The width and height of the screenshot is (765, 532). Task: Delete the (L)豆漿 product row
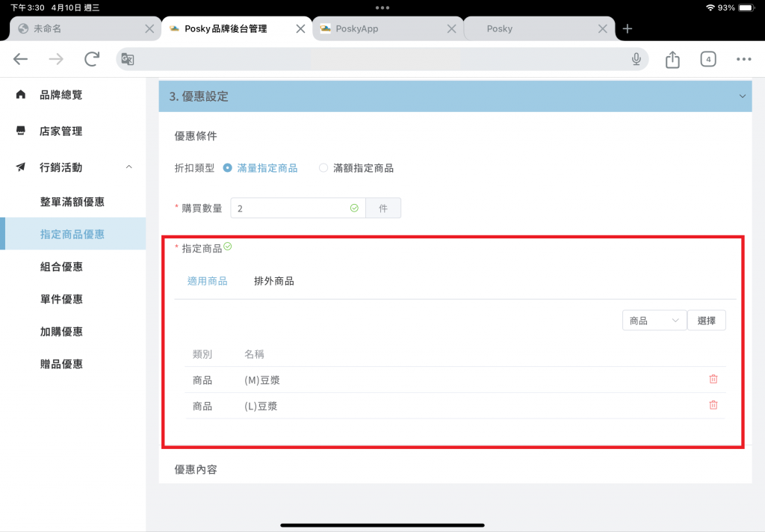713,405
